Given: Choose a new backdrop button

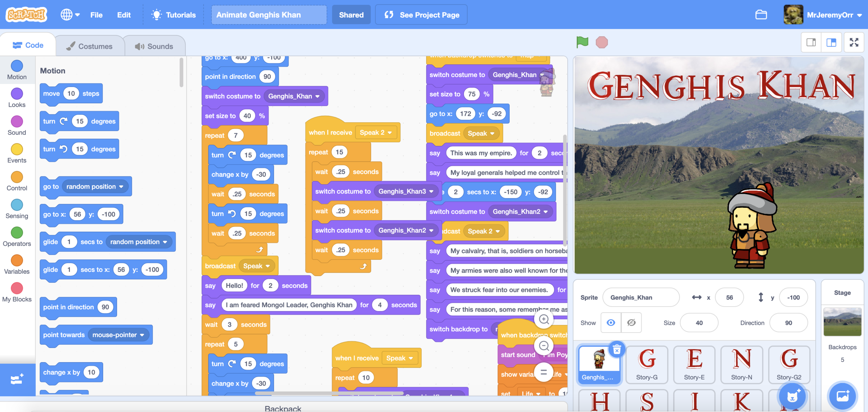Looking at the screenshot, I should pos(842,396).
